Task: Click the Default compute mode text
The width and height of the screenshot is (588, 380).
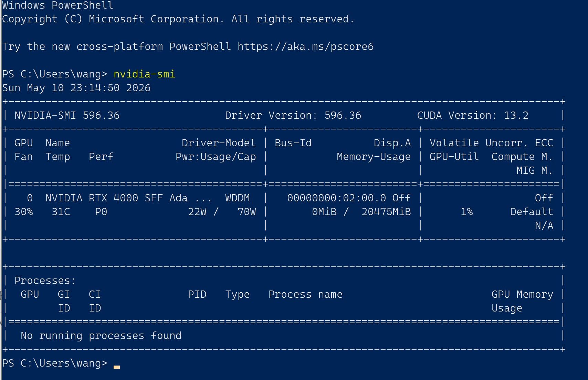Action: click(x=532, y=212)
